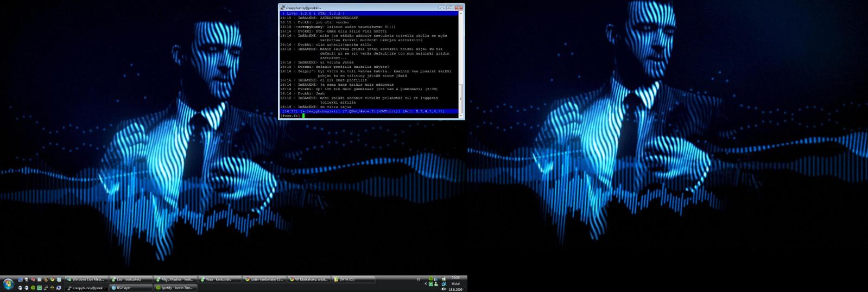
Task: Open the Windows Start menu orb
Action: [x=8, y=283]
